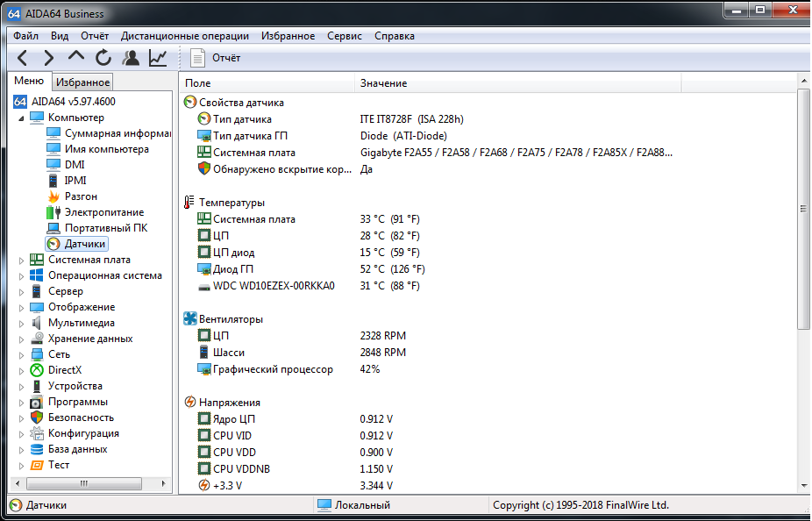Click the Сеть network icon
Viewport: 812px width, 521px height.
pos(37,354)
